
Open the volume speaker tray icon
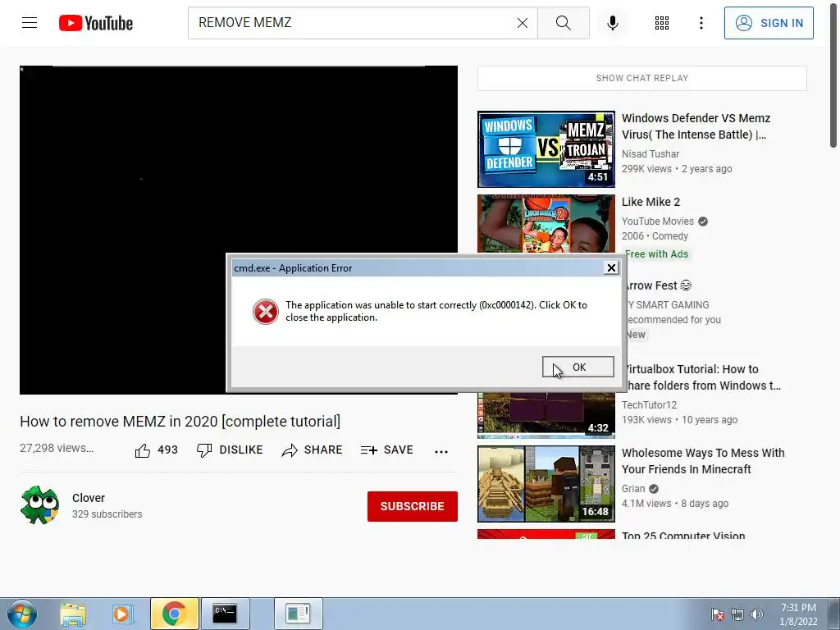click(756, 614)
